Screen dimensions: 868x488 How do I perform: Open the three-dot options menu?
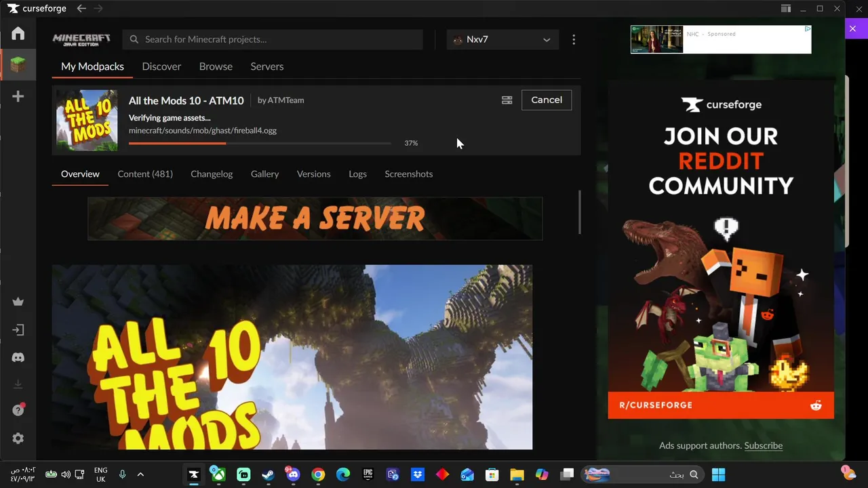(574, 39)
